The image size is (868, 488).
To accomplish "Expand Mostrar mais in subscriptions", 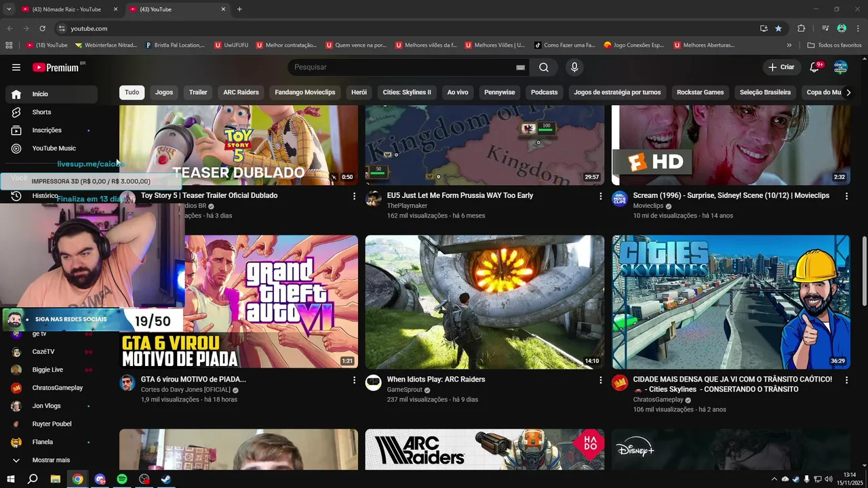I will (x=51, y=460).
